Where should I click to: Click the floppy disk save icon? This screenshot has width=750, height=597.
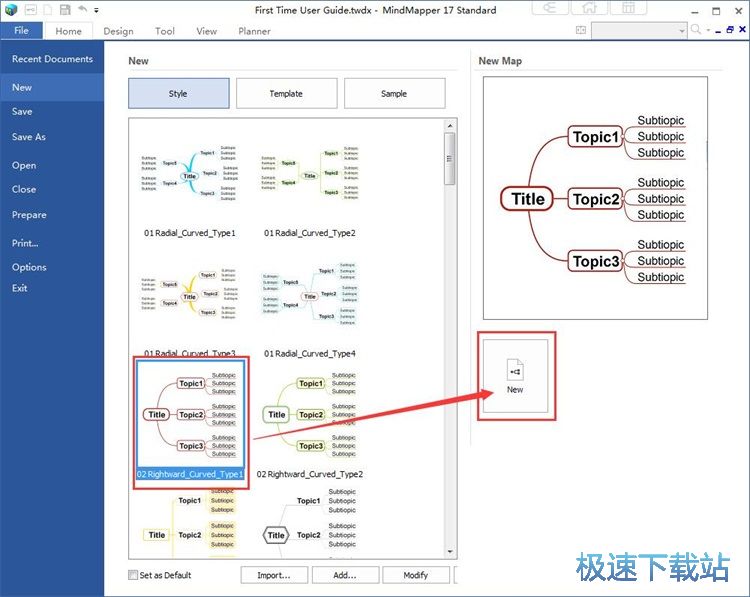(x=65, y=10)
